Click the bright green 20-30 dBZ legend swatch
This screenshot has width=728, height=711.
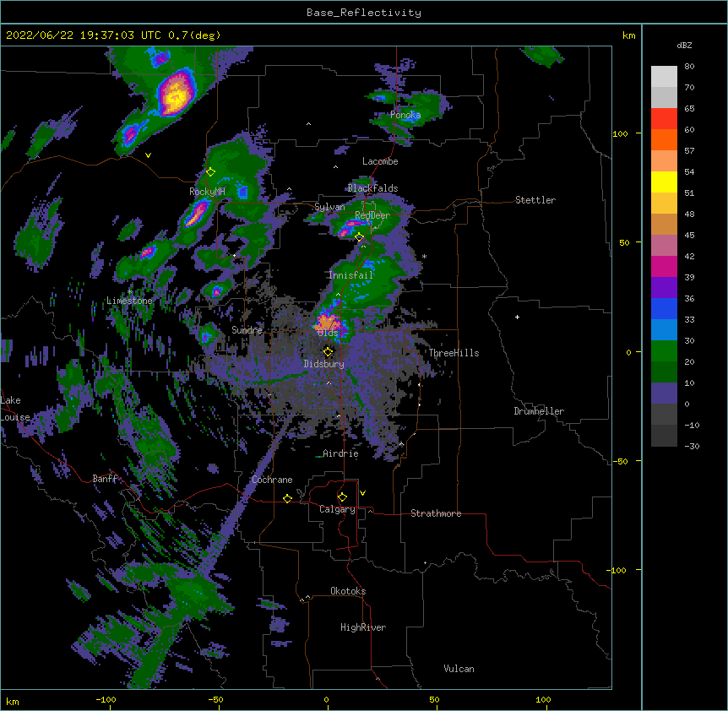point(664,351)
